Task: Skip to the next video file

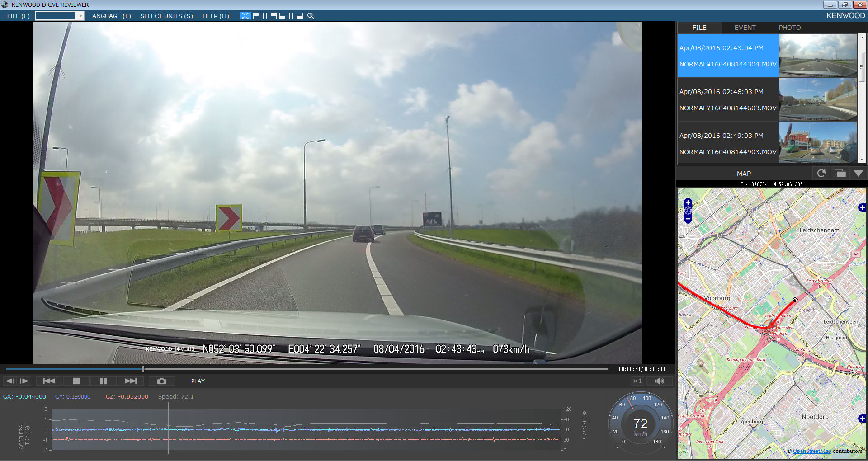Action: coord(130,381)
